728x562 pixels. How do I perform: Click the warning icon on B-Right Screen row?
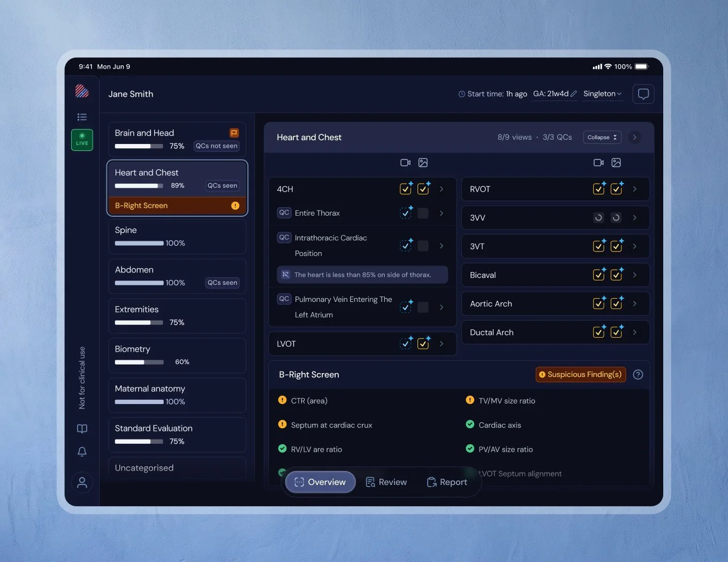coord(235,206)
